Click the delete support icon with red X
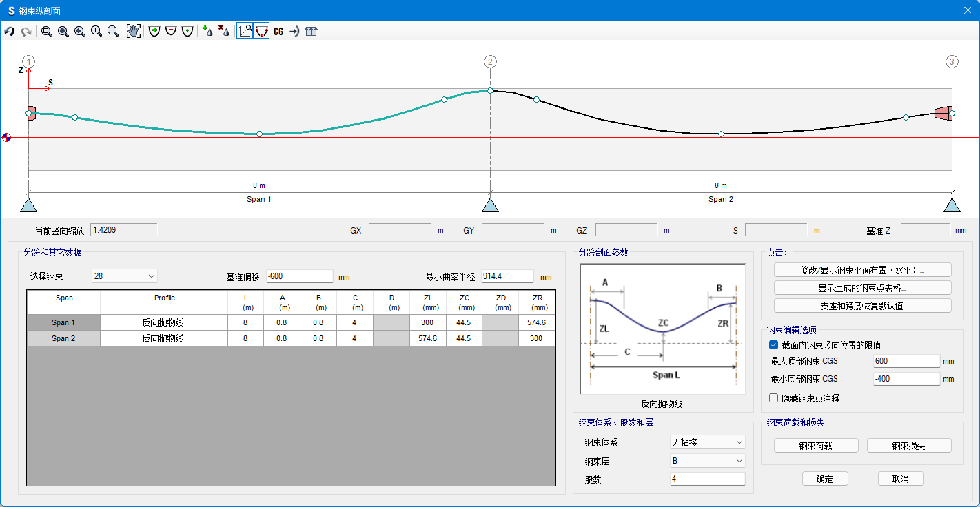Image resolution: width=980 pixels, height=507 pixels. pos(224,31)
